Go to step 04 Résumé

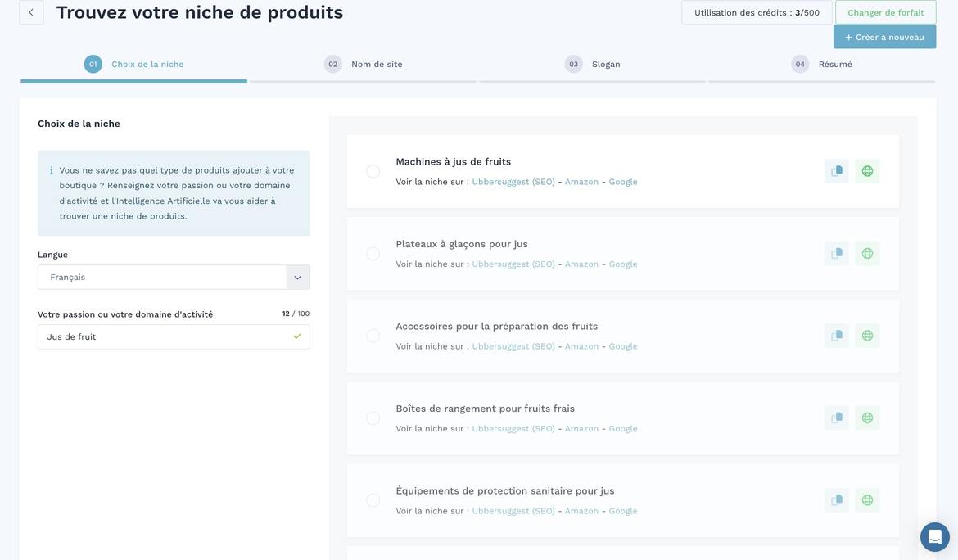pyautogui.click(x=821, y=64)
